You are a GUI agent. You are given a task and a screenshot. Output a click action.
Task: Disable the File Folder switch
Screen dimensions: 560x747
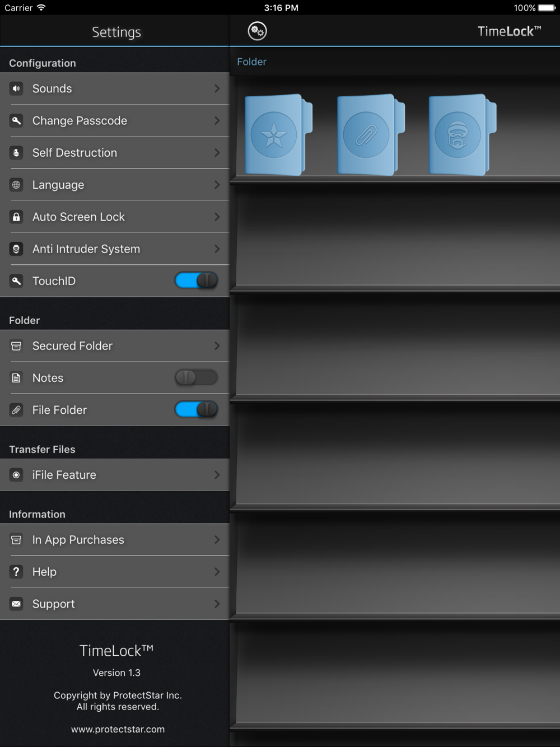click(x=196, y=409)
